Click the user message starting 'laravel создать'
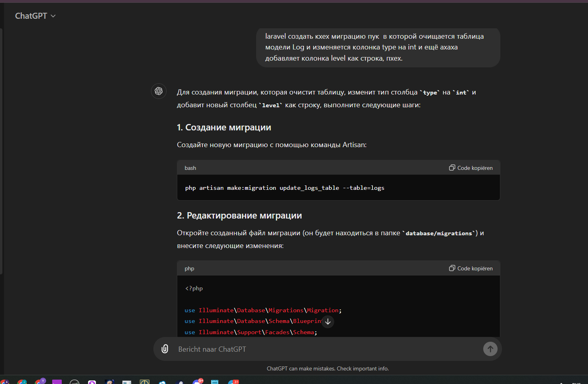588x384 pixels. (x=378, y=47)
